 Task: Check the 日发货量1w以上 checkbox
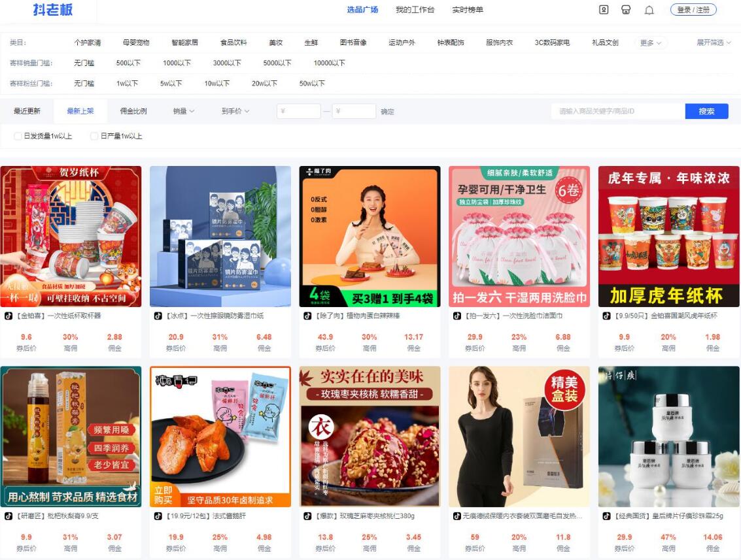click(18, 136)
